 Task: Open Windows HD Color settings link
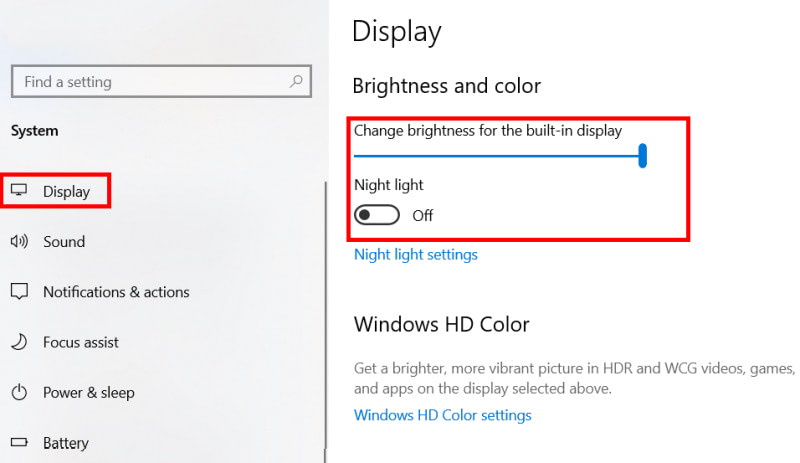[443, 415]
